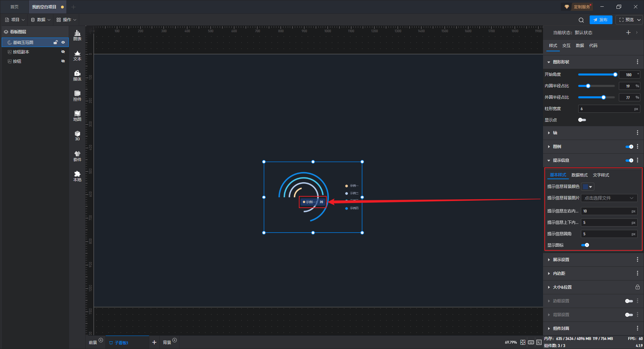Image resolution: width=644 pixels, height=349 pixels.
Task: Click the 预览 preview button
Action: (627, 20)
